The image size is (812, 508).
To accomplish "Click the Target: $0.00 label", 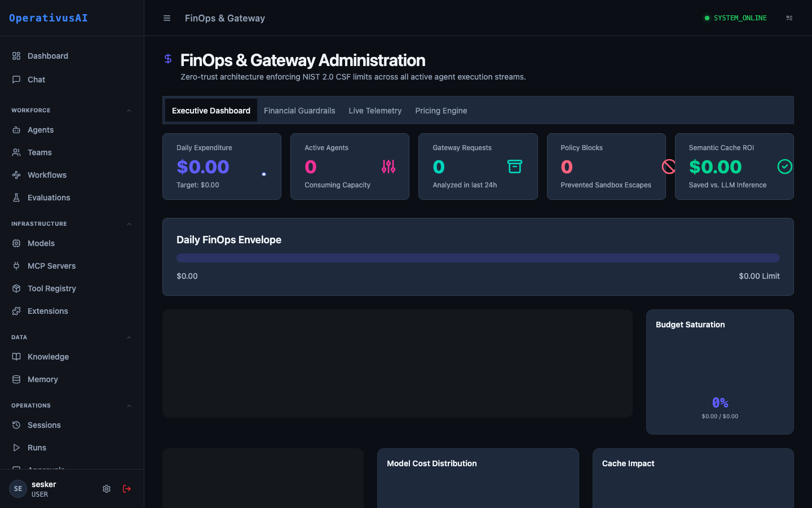I will coord(198,185).
